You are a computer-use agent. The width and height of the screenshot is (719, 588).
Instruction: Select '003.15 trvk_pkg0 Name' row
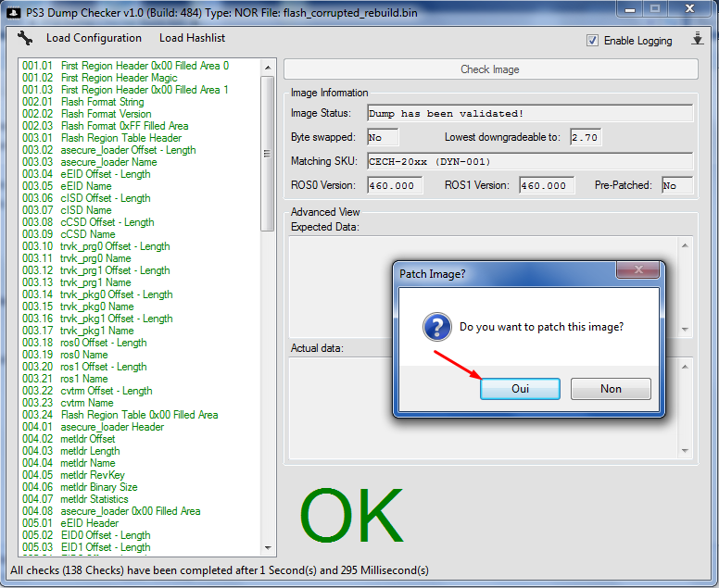[x=78, y=307]
